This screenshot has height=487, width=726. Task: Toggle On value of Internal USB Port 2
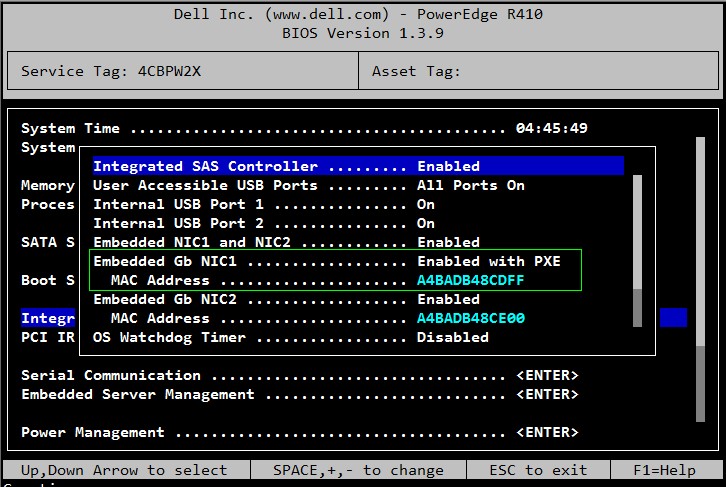[x=426, y=223]
